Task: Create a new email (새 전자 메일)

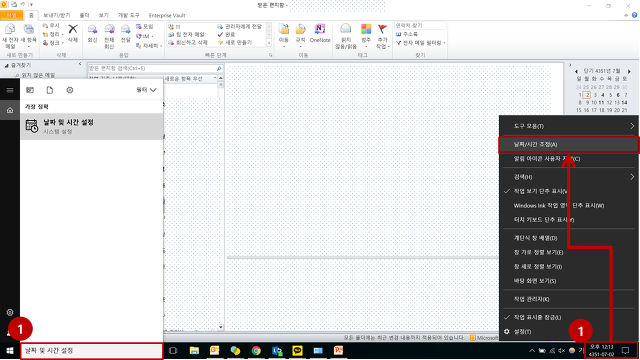Action: [10, 36]
